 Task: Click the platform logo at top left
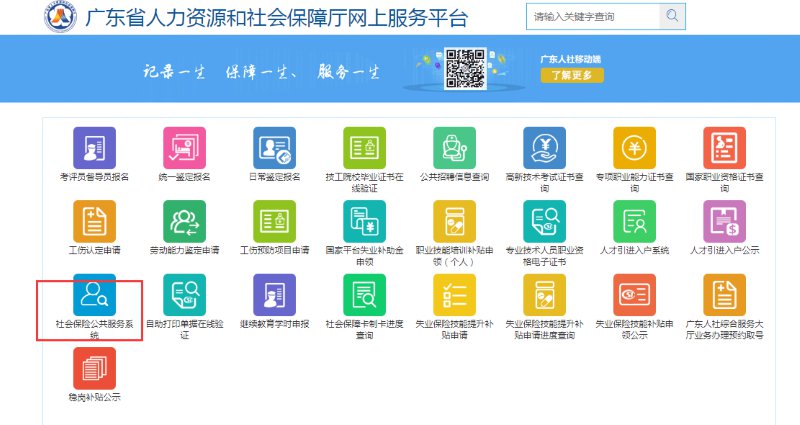[x=62, y=17]
